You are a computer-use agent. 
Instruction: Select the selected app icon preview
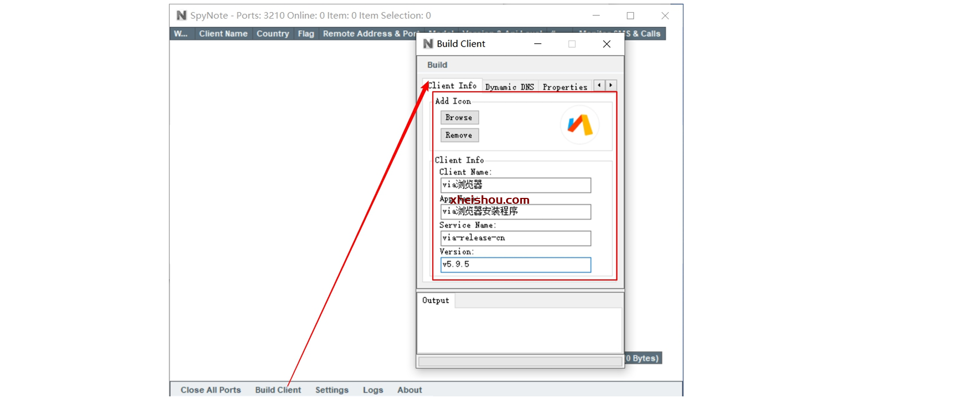click(580, 125)
